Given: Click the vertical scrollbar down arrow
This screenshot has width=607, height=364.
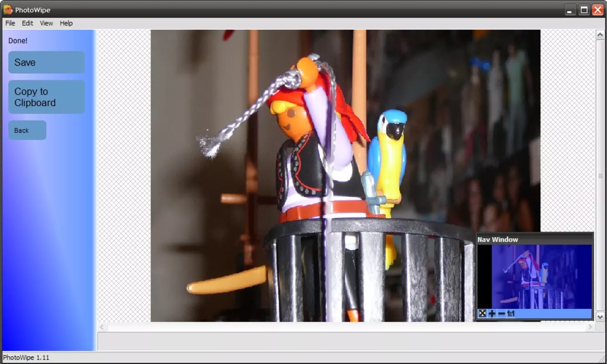Looking at the screenshot, I should click(x=600, y=317).
